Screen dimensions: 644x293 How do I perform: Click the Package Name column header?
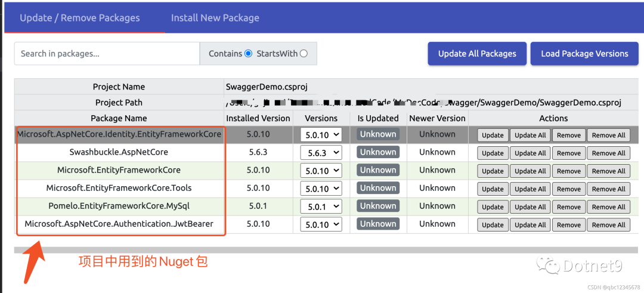pyautogui.click(x=119, y=118)
